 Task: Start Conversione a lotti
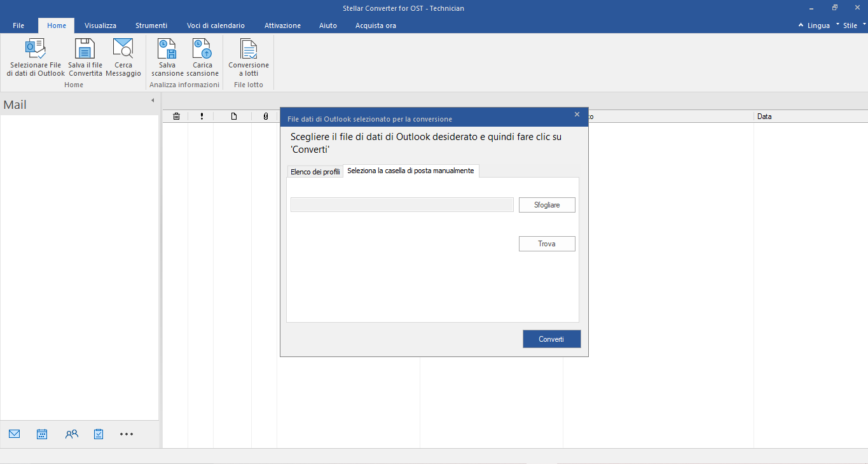click(249, 57)
